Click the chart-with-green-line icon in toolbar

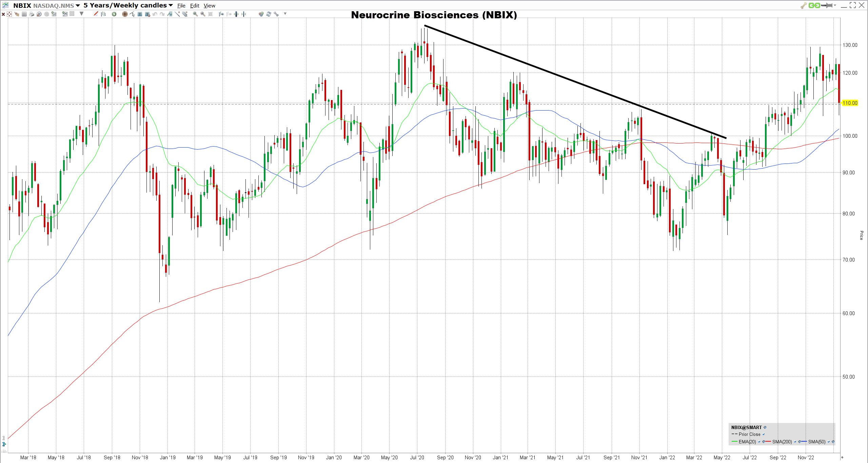pos(65,14)
